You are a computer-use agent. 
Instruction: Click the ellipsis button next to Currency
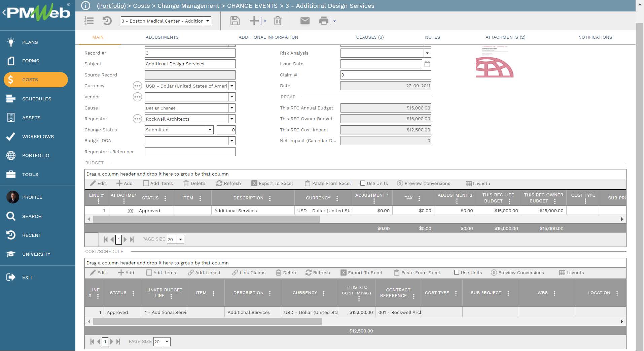click(137, 86)
